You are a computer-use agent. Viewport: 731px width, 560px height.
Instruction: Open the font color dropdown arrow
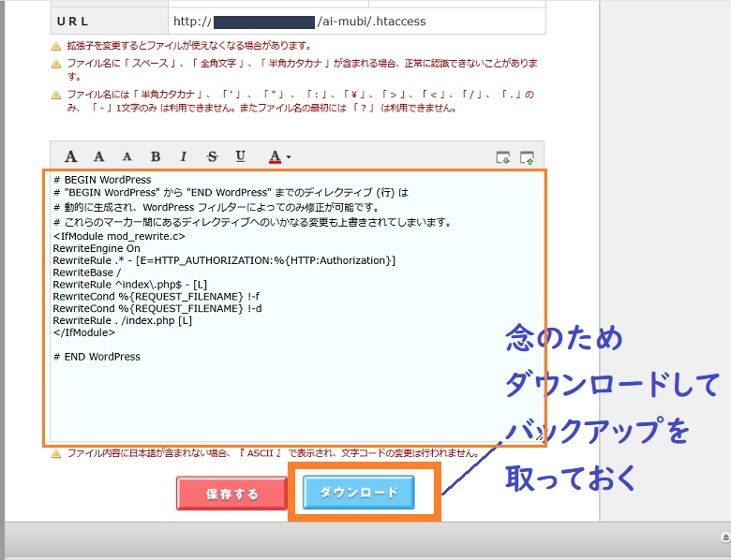point(289,157)
